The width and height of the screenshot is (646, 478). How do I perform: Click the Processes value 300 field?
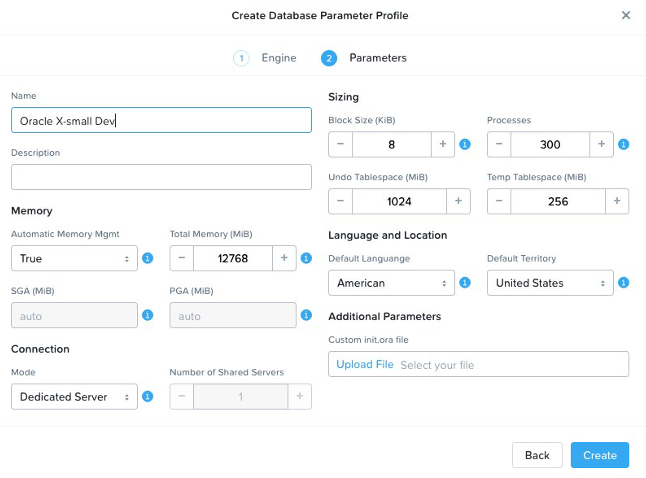tap(550, 144)
